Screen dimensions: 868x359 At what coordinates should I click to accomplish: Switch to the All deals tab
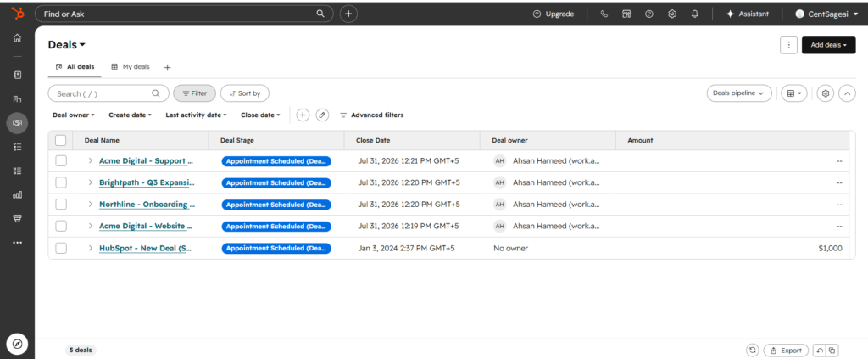coord(75,66)
